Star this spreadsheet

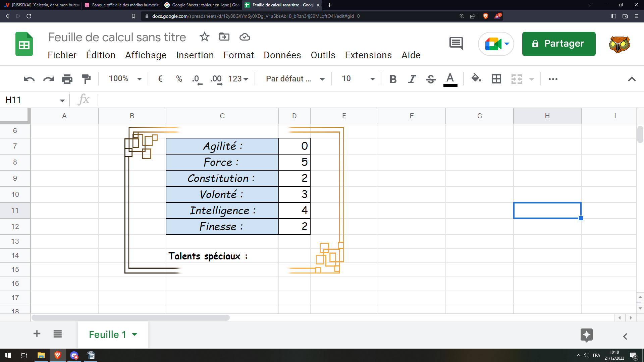[204, 37]
